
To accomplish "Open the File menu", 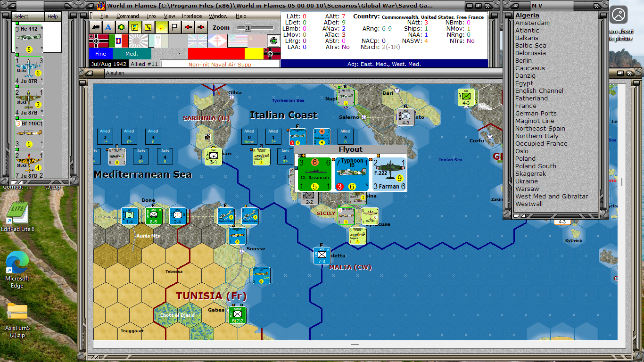I will coord(104,16).
